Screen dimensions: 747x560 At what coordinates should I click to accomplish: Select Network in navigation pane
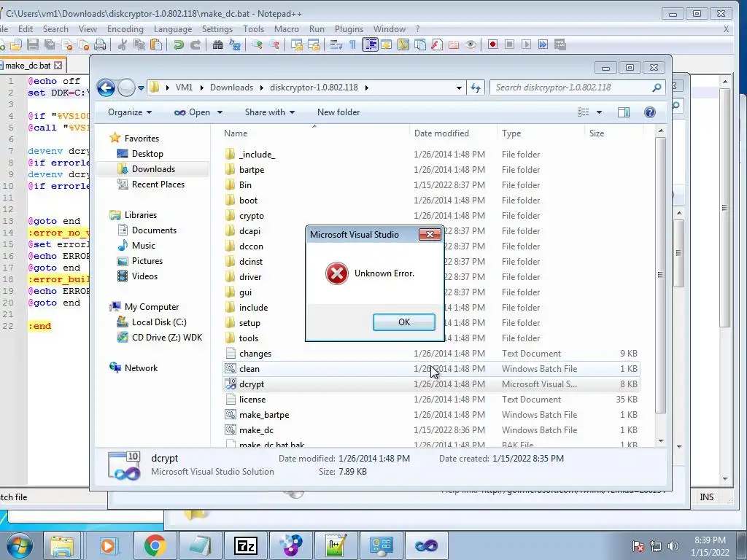click(141, 368)
